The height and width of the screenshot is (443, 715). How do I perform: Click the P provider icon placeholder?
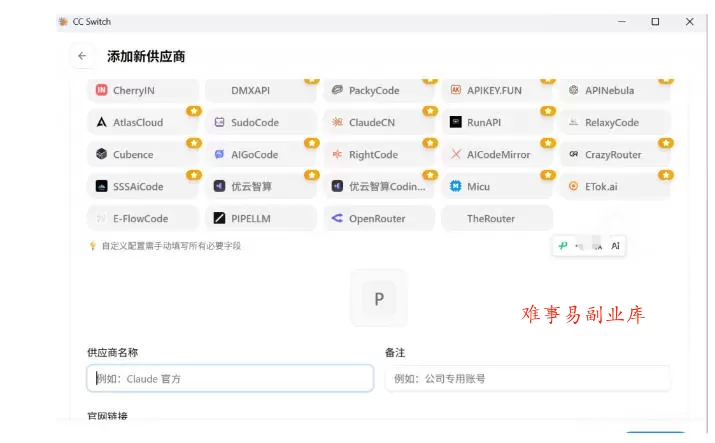pos(379,299)
